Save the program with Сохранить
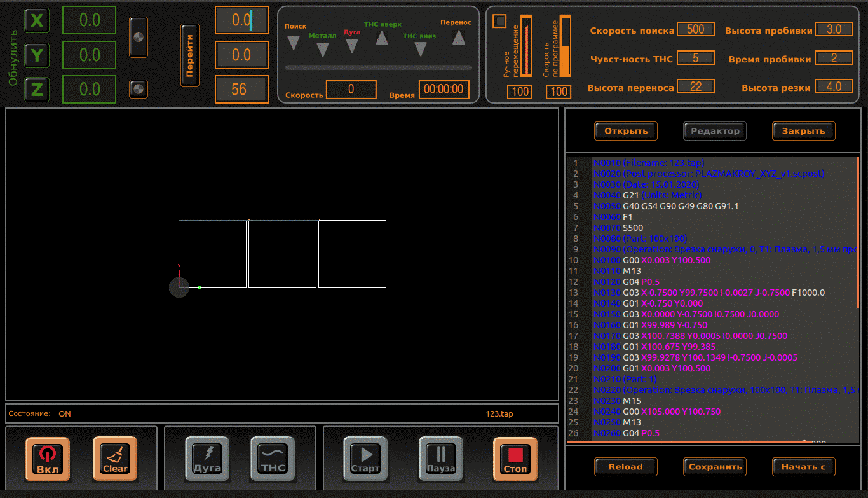 point(715,466)
